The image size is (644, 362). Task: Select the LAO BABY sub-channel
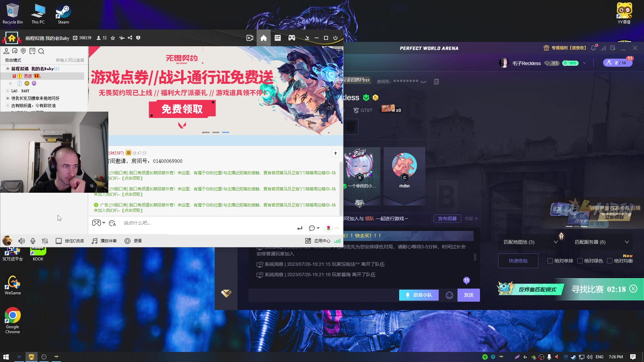click(20, 91)
